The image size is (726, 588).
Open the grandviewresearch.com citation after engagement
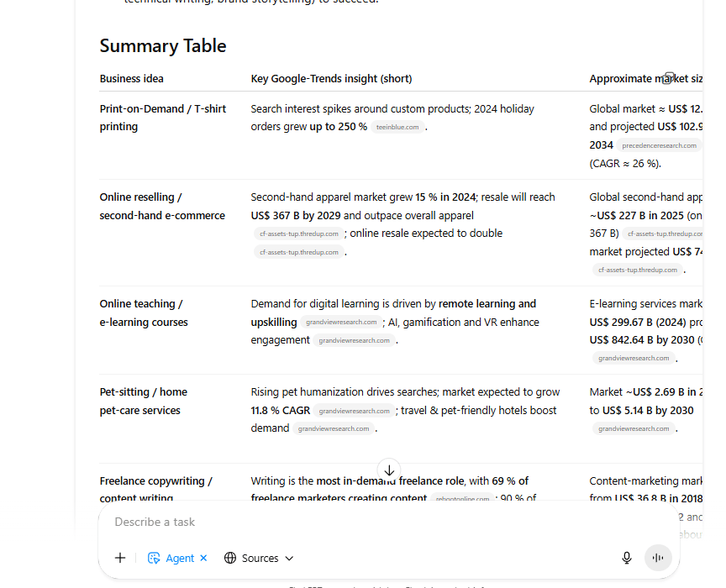[x=354, y=340]
